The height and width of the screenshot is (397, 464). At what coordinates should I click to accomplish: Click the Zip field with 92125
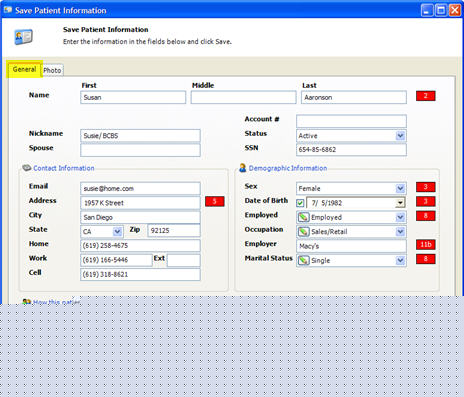pos(174,231)
